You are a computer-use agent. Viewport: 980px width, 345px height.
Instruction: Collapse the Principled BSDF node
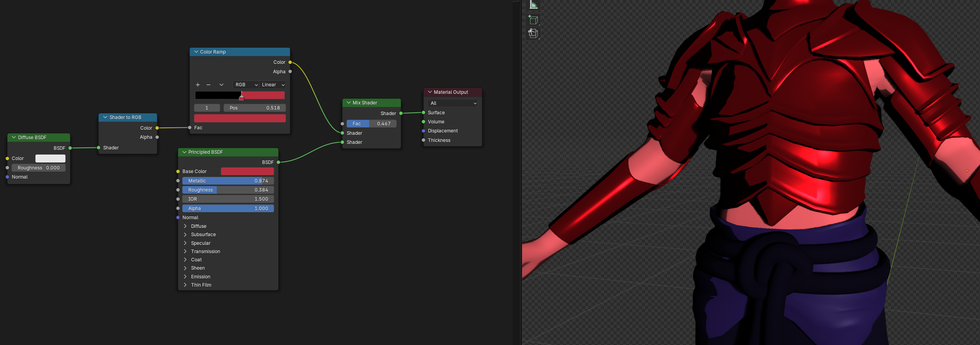[184, 152]
